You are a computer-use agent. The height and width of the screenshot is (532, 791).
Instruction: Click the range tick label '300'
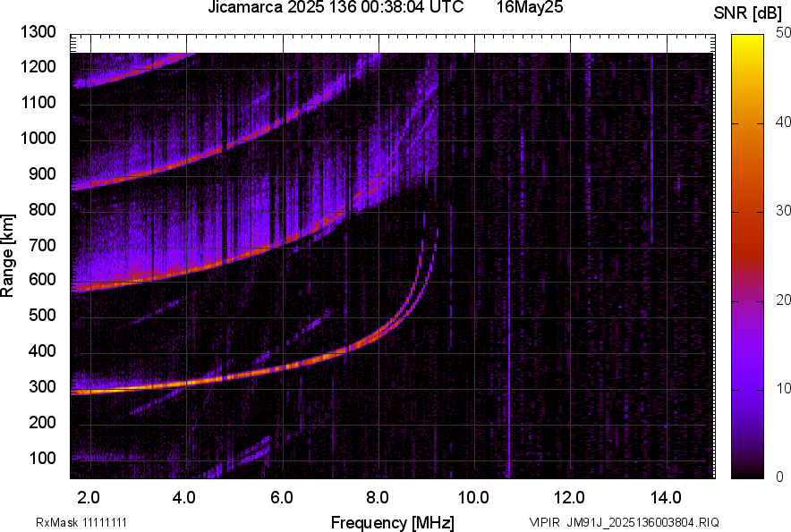pos(42,387)
